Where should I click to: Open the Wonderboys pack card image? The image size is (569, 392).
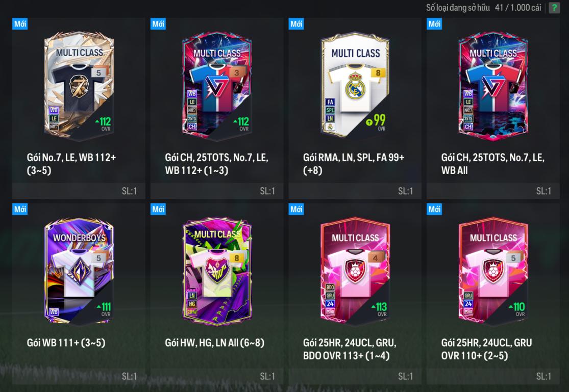79,271
